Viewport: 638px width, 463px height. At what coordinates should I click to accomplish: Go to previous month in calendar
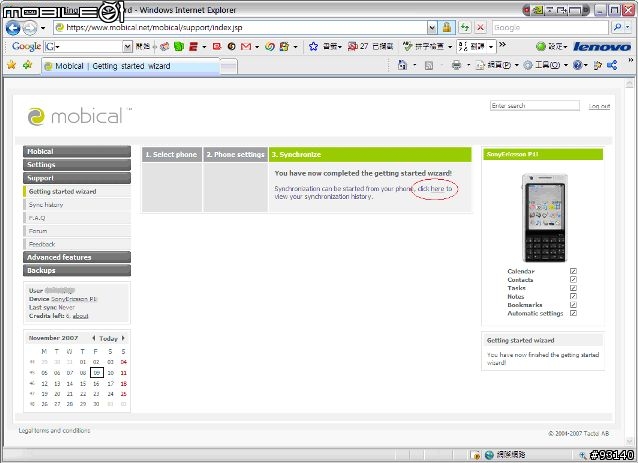[94, 338]
